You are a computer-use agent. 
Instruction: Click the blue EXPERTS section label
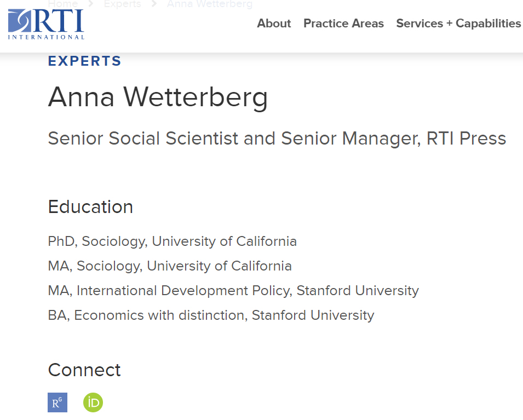(84, 61)
